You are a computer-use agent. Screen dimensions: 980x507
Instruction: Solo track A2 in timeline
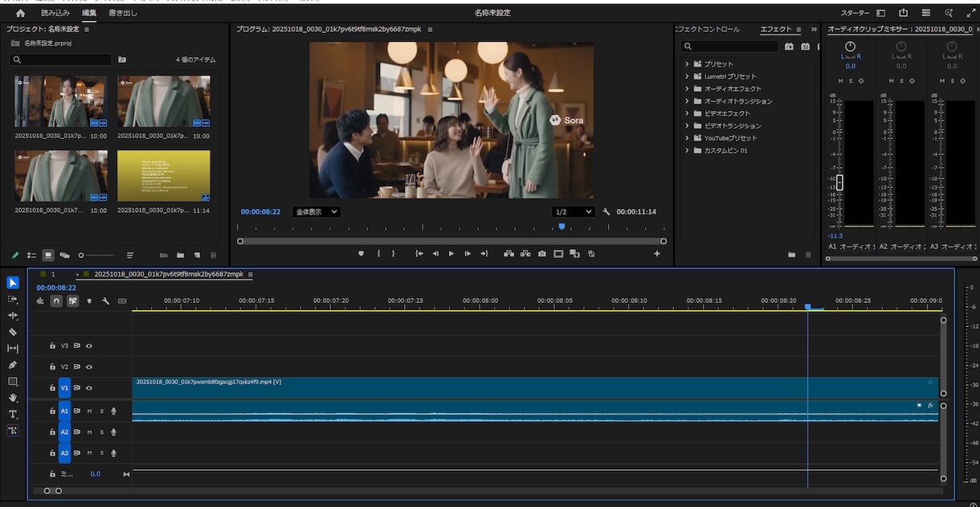point(101,432)
